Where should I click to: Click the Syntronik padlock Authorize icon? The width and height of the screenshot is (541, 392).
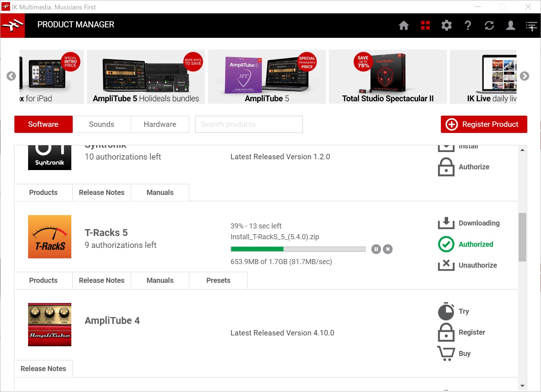(x=446, y=167)
